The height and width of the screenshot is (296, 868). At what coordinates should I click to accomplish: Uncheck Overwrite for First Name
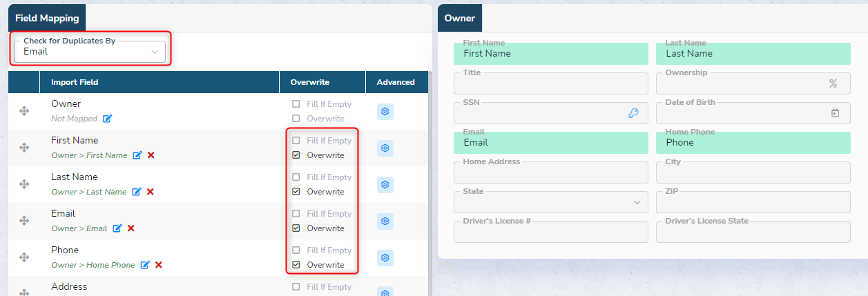[296, 155]
